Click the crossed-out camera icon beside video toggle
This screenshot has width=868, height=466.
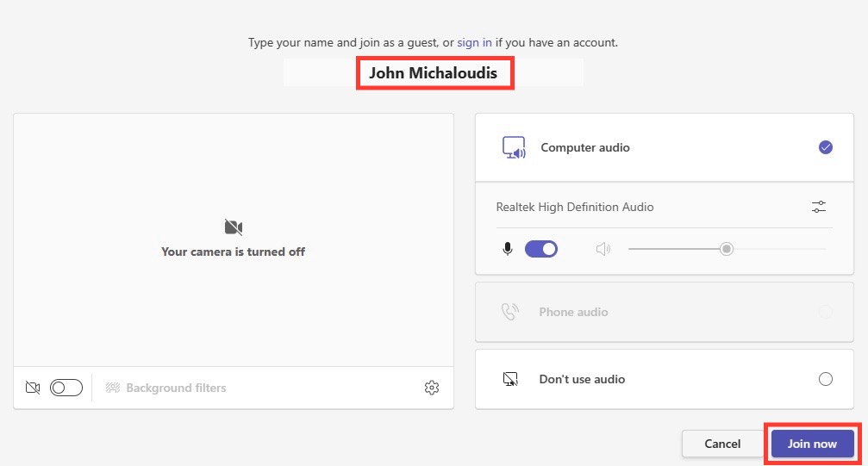pyautogui.click(x=33, y=388)
